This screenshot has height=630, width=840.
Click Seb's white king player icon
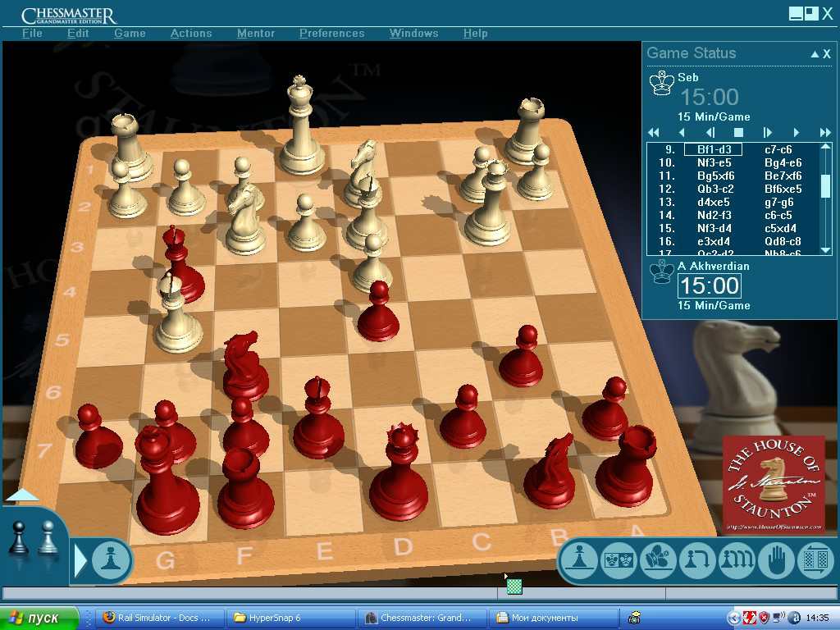pyautogui.click(x=662, y=83)
